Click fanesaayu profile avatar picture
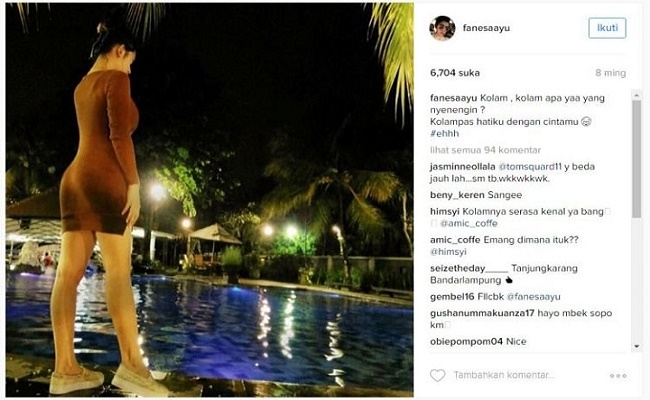 [442, 28]
